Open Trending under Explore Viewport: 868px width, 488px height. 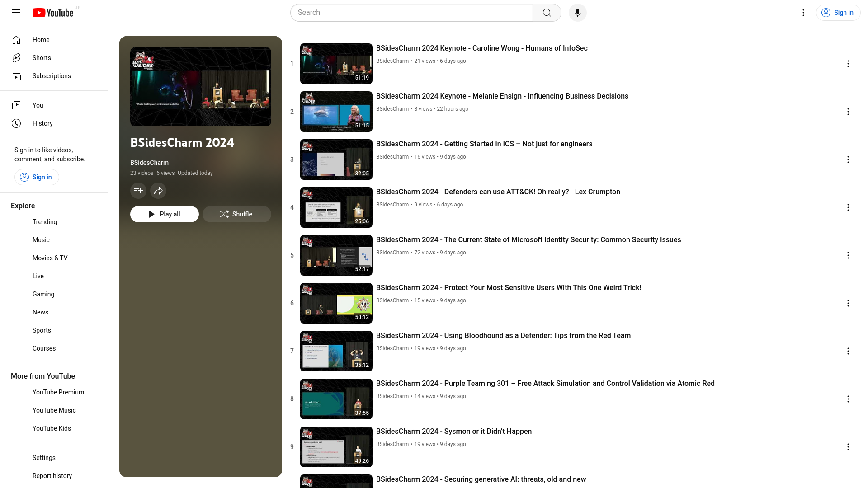(54, 222)
